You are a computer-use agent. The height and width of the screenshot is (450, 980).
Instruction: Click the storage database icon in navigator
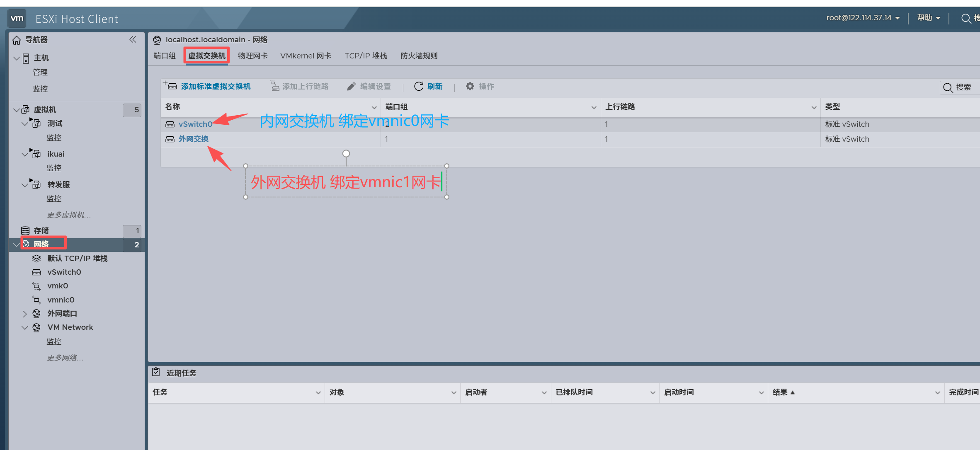click(25, 230)
